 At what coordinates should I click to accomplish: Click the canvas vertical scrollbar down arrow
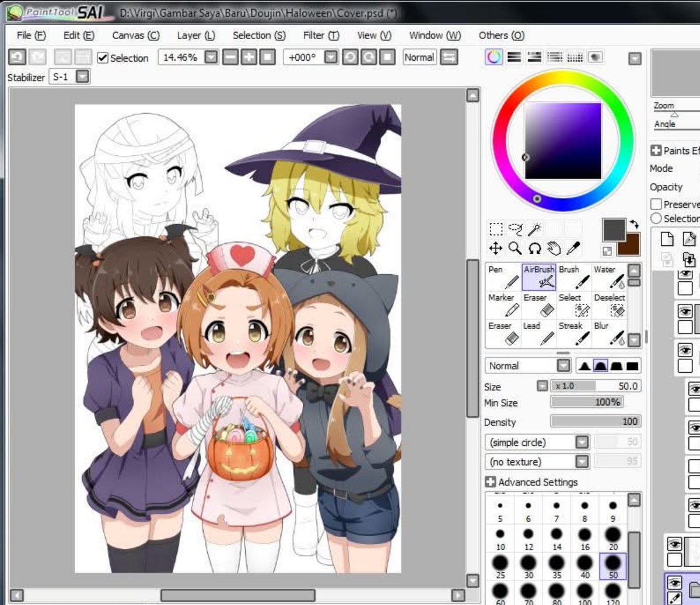[x=473, y=580]
